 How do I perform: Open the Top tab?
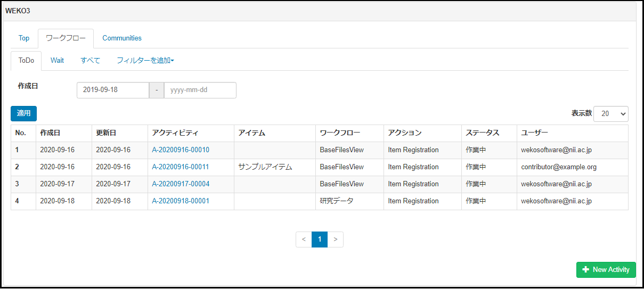coord(24,38)
